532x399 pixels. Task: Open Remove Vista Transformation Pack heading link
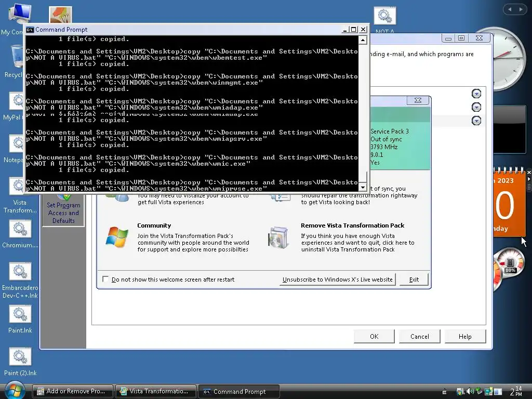tap(353, 225)
